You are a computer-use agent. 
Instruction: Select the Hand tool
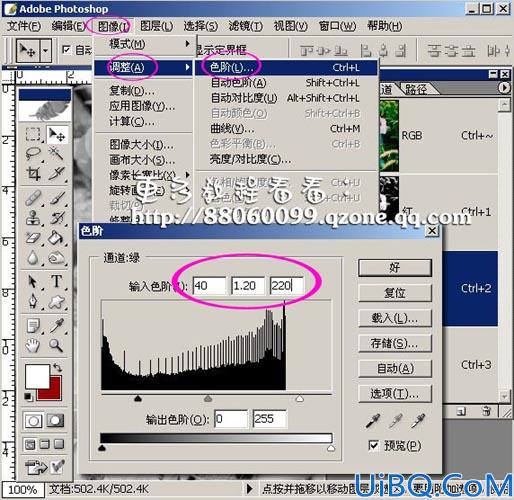click(33, 345)
